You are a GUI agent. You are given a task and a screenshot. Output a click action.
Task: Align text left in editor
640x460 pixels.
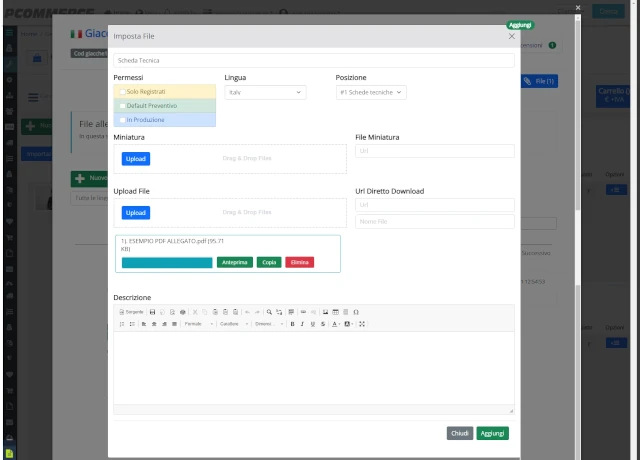click(144, 324)
